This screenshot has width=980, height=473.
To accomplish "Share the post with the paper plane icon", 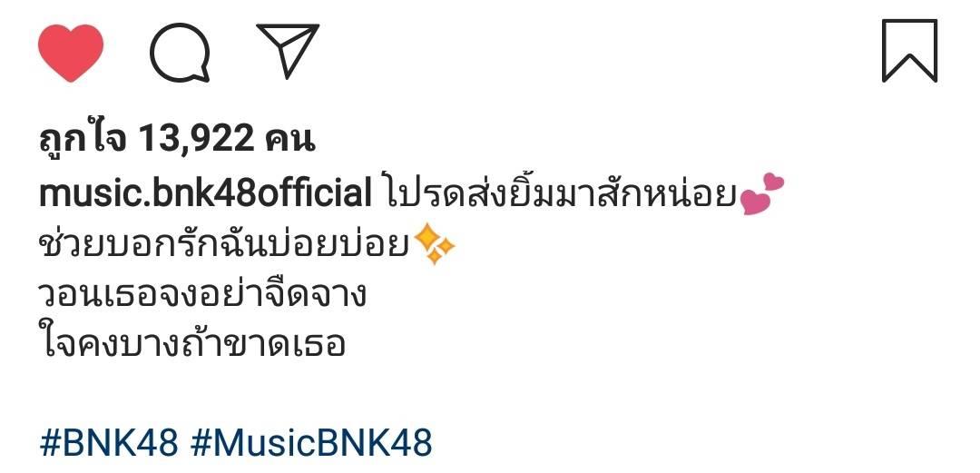I will coord(289,52).
